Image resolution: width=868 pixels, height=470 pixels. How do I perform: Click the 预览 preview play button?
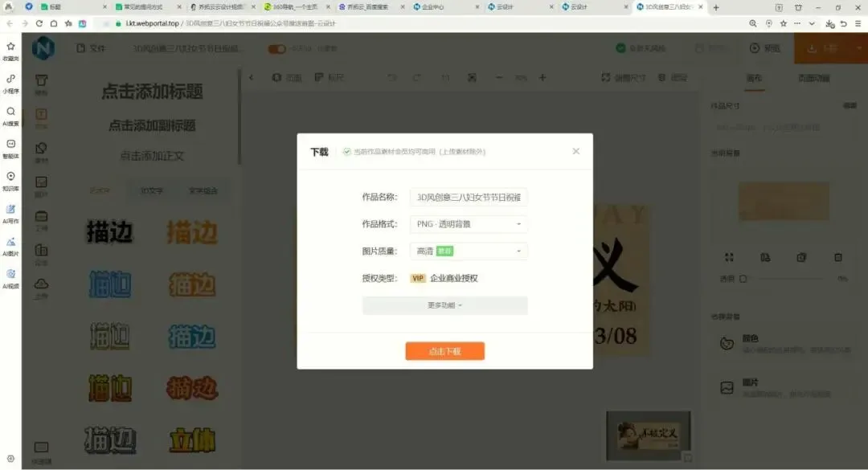(764, 48)
